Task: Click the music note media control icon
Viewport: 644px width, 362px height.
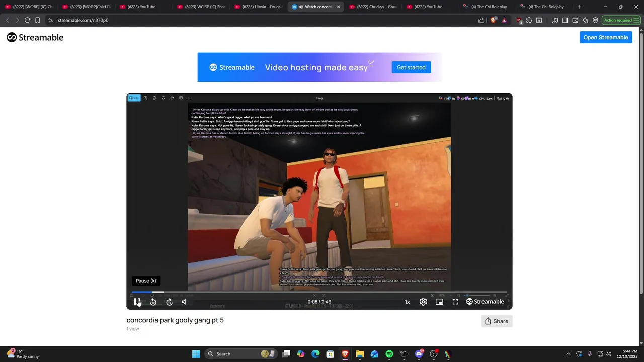Action: [x=555, y=20]
